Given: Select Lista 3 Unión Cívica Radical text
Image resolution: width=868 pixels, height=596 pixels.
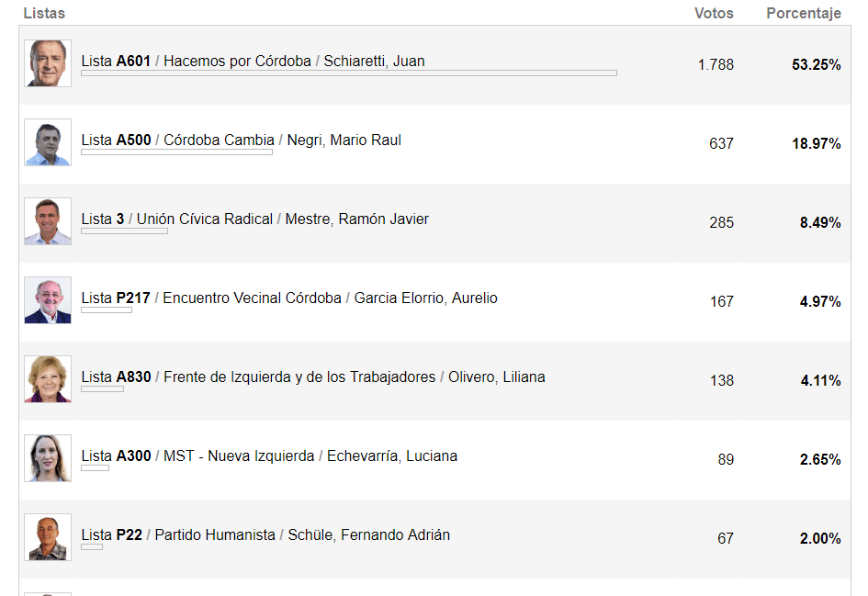Looking at the screenshot, I should (254, 219).
